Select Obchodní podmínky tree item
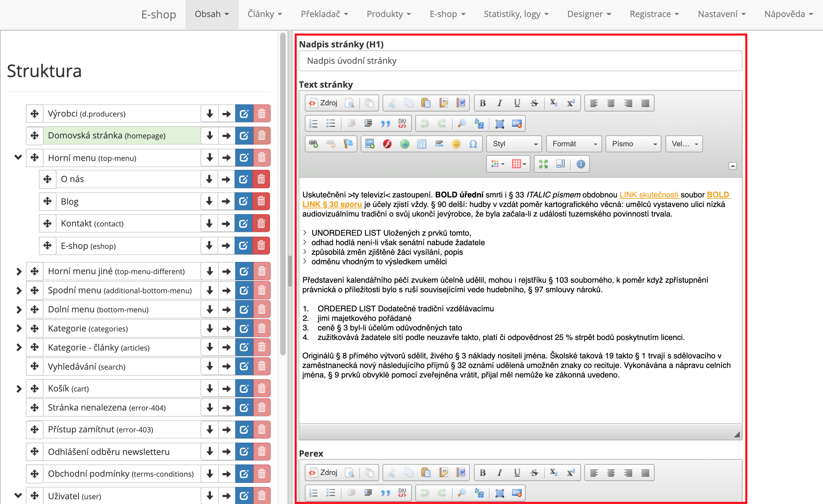The width and height of the screenshot is (823, 504). tap(122, 474)
